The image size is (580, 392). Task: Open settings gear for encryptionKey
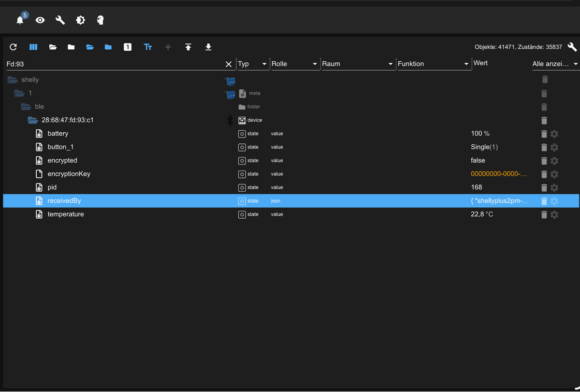pyautogui.click(x=554, y=174)
